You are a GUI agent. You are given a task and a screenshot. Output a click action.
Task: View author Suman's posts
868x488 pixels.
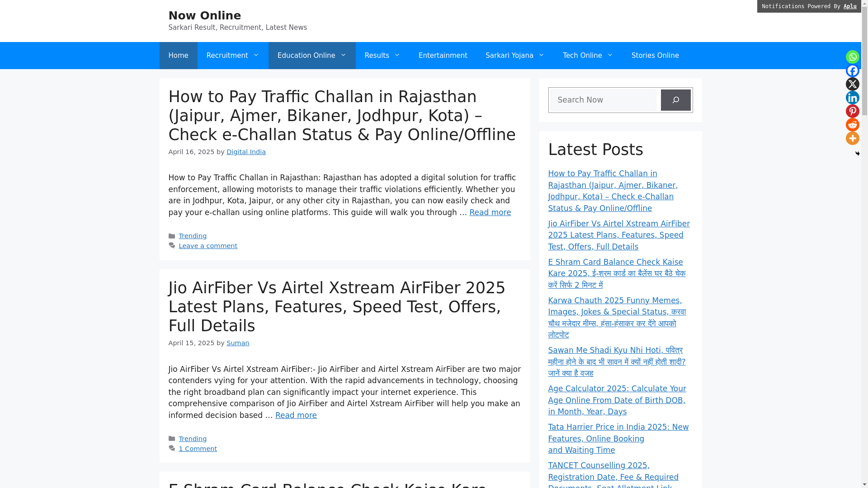point(238,343)
